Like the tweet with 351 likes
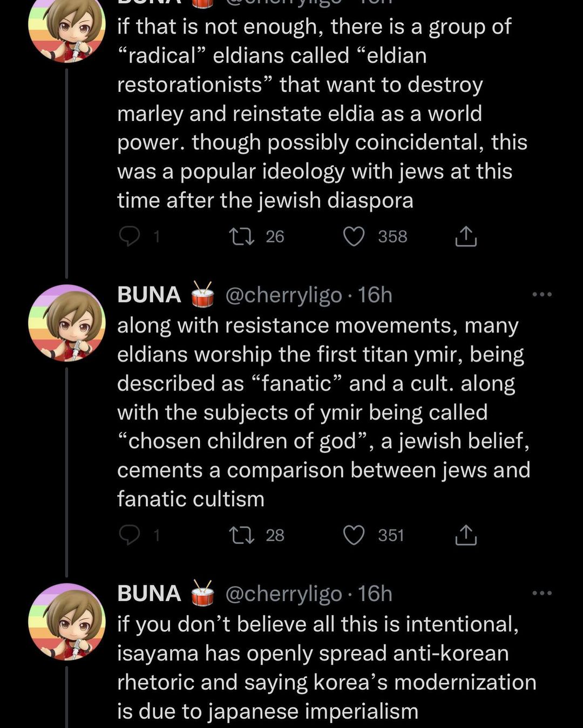 pos(354,535)
